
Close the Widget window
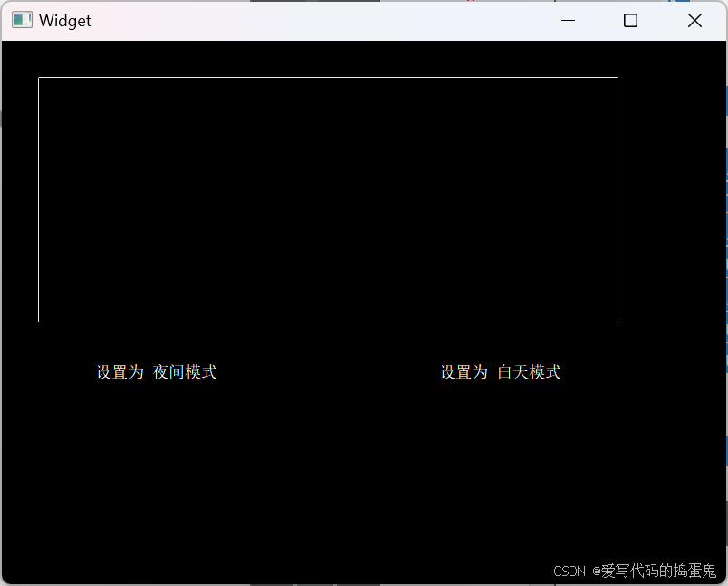[694, 21]
